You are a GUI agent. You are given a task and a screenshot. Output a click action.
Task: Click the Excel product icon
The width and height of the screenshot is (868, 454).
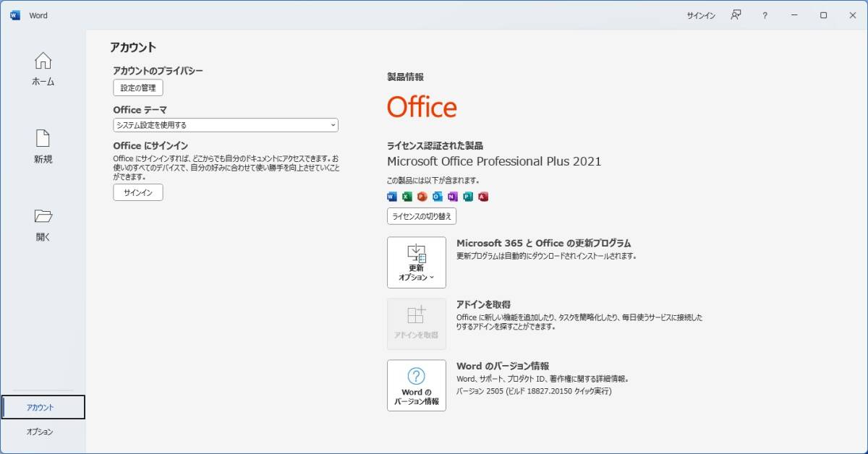tap(407, 197)
